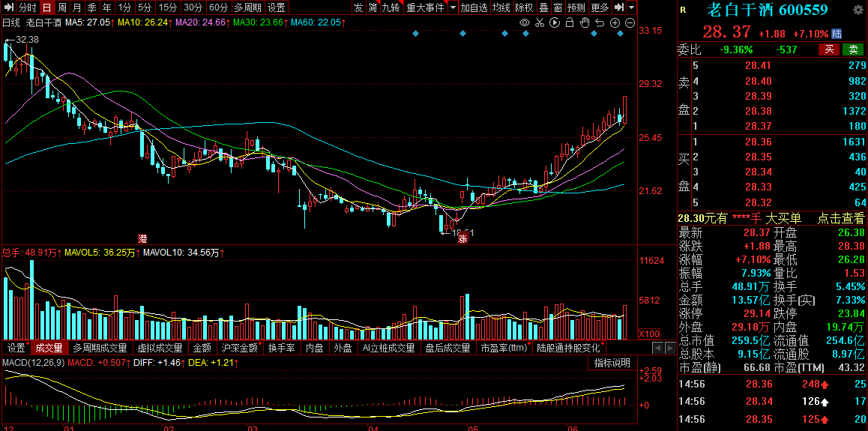Zoom in with the plus circle icon
868x431 pixels.
click(615, 22)
